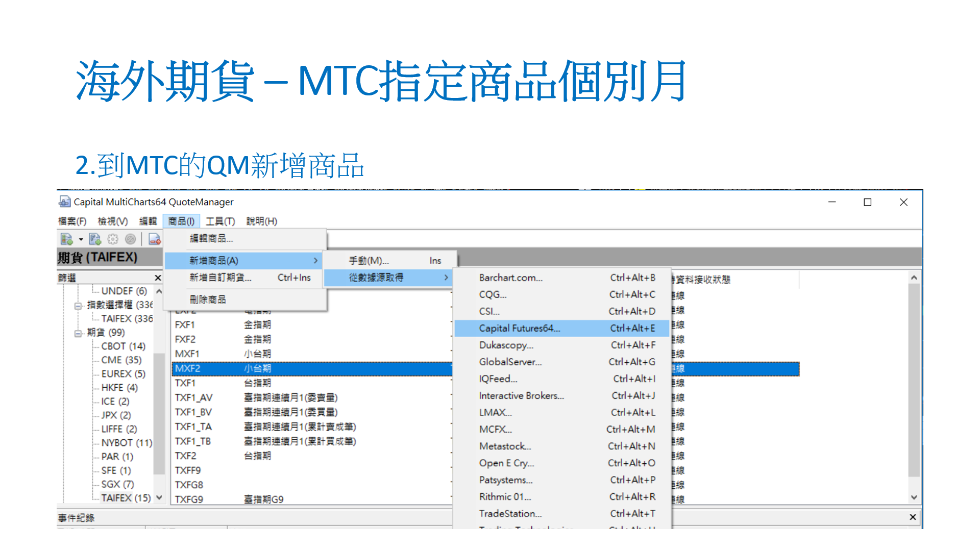Select HKFE (4) in tree
The width and height of the screenshot is (980, 551).
(119, 387)
